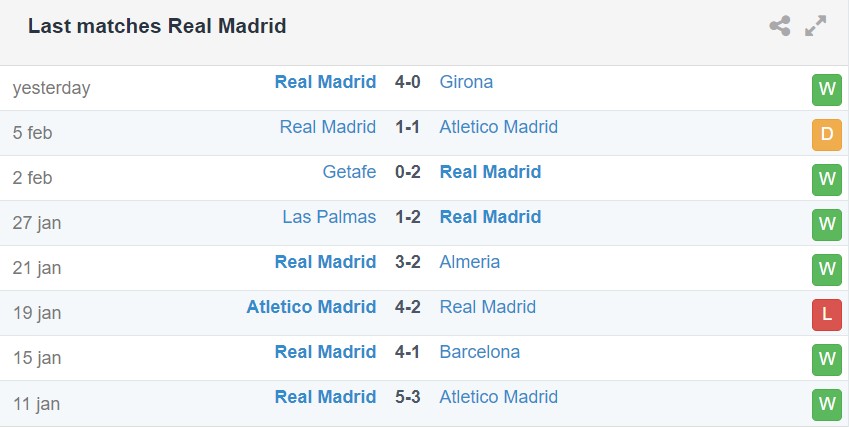Click the W badge for the Almeria match
Viewport: 849px width, 427px height.
tap(826, 269)
